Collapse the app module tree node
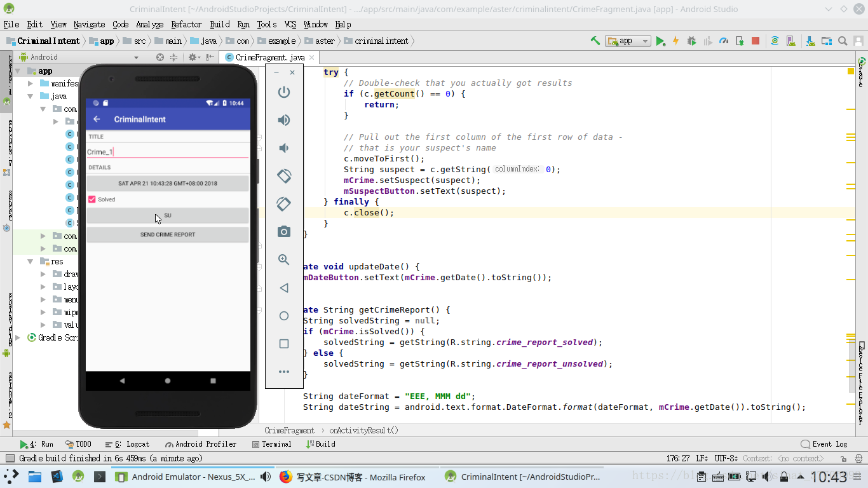 point(18,71)
